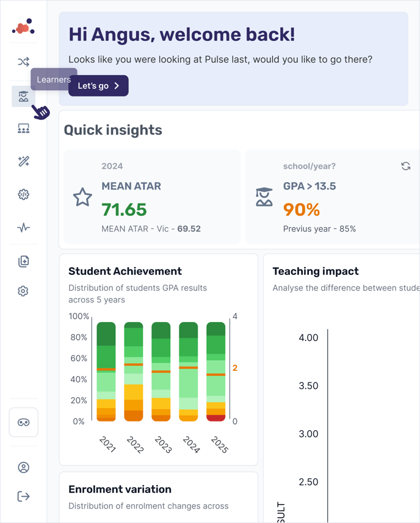Click the log out icon
The image size is (420, 523).
pyautogui.click(x=23, y=496)
